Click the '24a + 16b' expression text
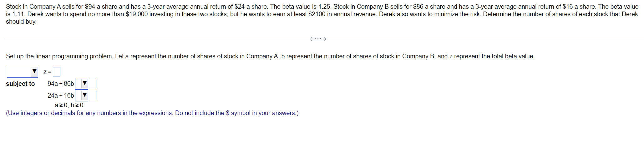The width and height of the screenshot is (644, 156). tap(61, 95)
